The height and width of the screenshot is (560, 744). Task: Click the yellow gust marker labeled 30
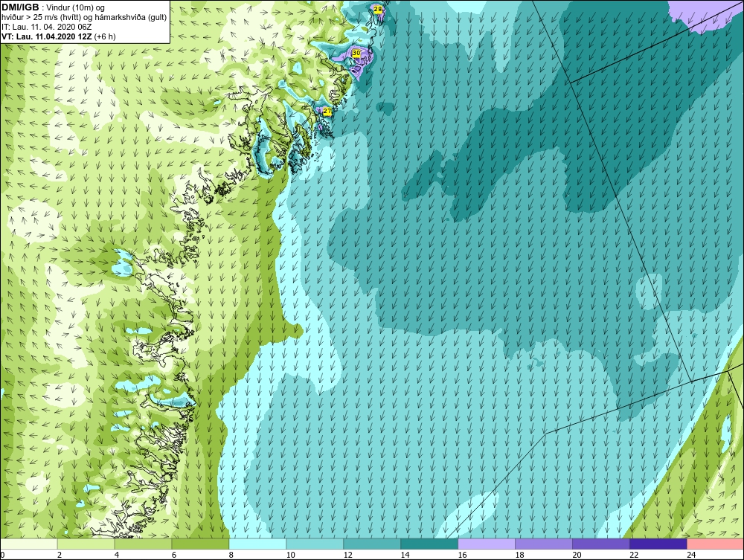(x=356, y=53)
